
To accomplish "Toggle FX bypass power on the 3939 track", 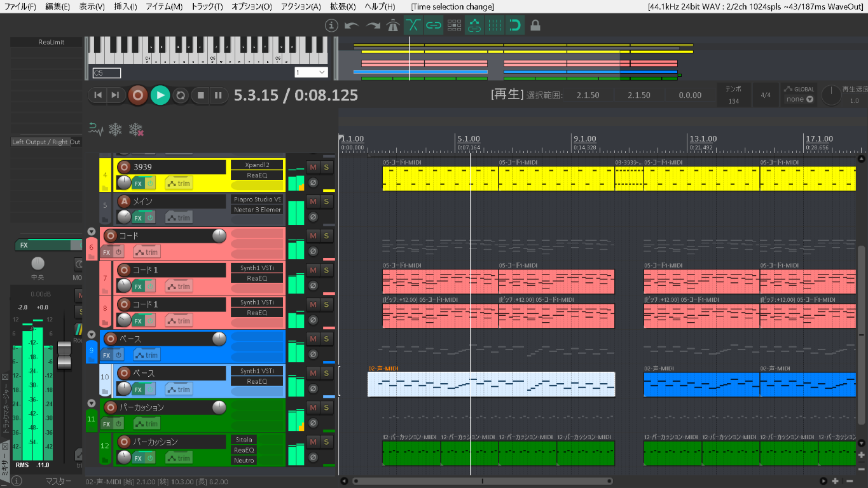I will click(x=150, y=184).
